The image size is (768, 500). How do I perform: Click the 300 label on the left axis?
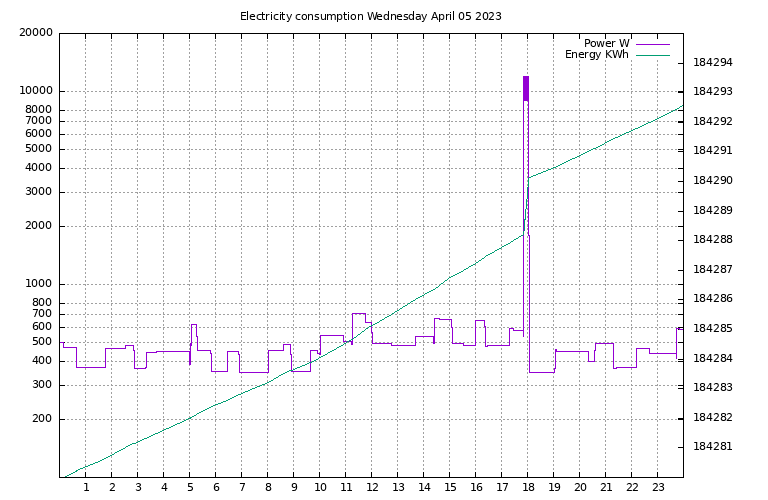(42, 385)
